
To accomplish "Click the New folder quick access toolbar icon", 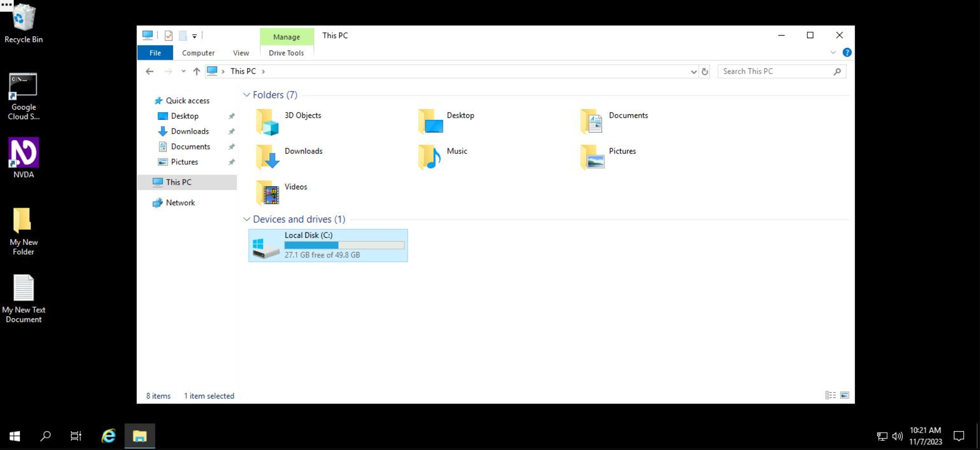I will point(183,36).
